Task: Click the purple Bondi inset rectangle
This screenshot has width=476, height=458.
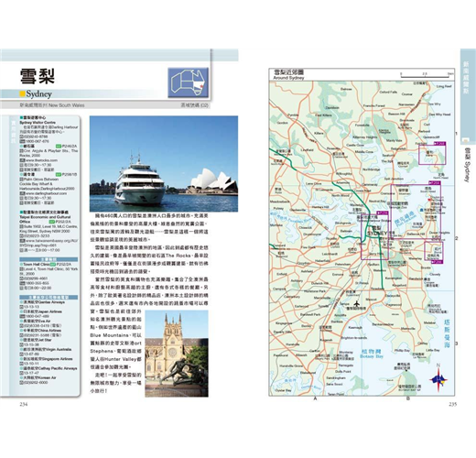Action: click(434, 251)
